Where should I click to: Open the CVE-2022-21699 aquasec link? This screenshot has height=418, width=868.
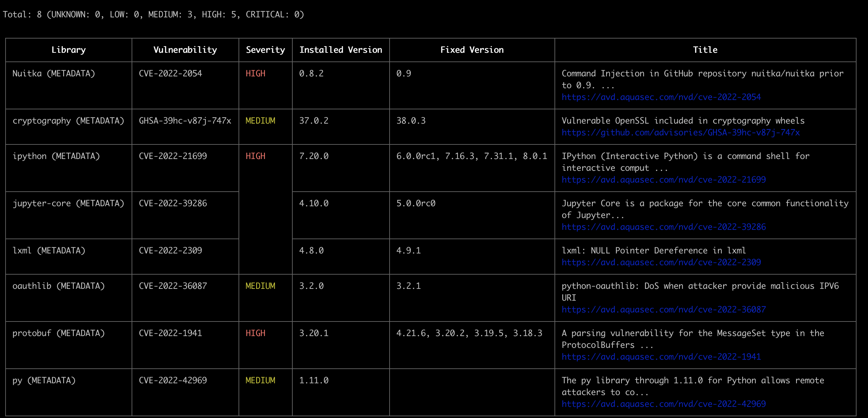pyautogui.click(x=663, y=180)
